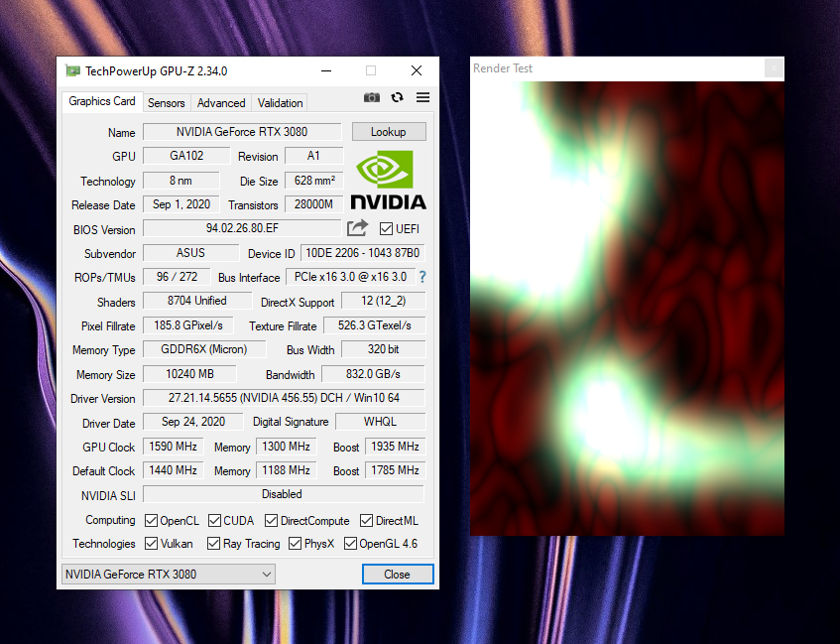Switch to the Sensors tab
The image size is (840, 644).
[x=166, y=103]
